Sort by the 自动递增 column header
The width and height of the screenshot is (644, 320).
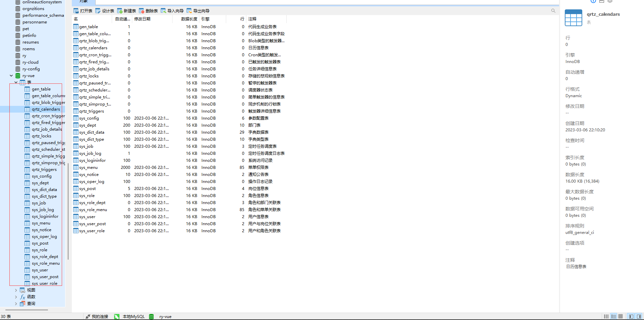pos(122,19)
